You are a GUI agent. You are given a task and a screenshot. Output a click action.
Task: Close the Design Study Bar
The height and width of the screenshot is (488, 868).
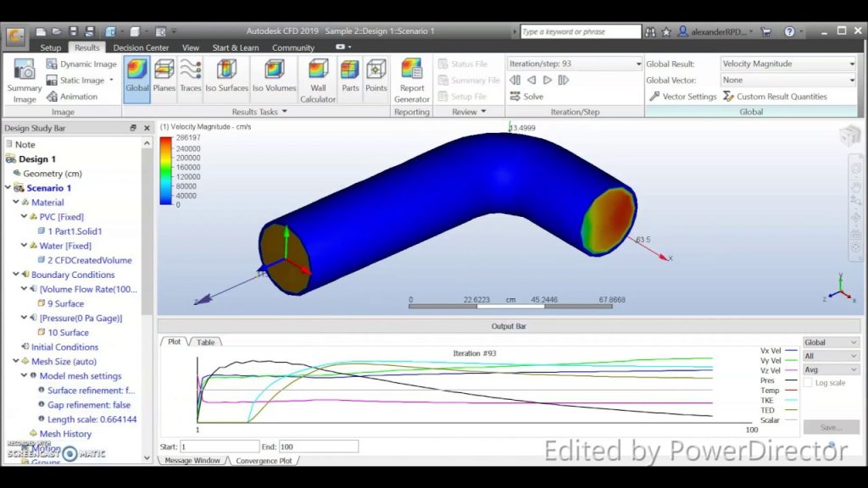tap(147, 128)
